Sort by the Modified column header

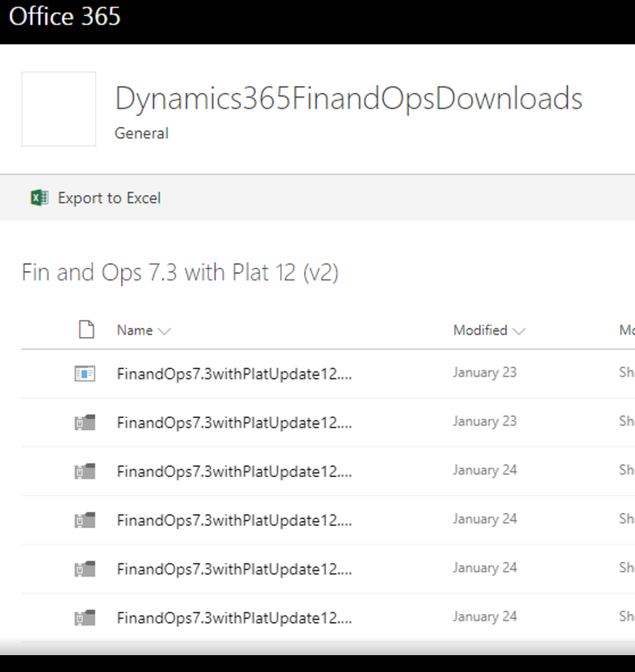tap(480, 331)
